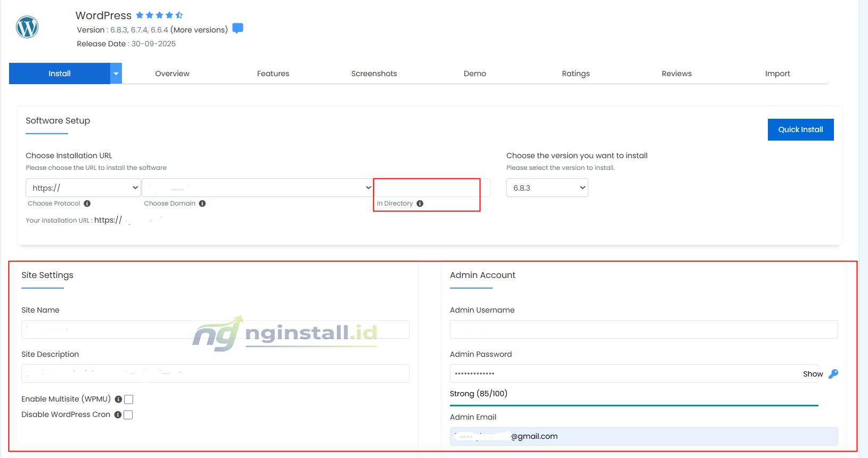Click the Release Date 30-09-2025 text

126,44
